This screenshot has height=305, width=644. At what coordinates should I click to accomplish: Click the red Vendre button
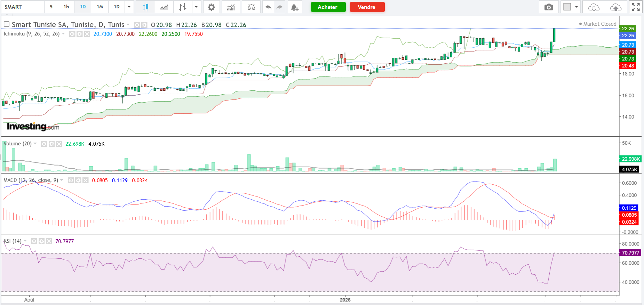click(x=367, y=7)
